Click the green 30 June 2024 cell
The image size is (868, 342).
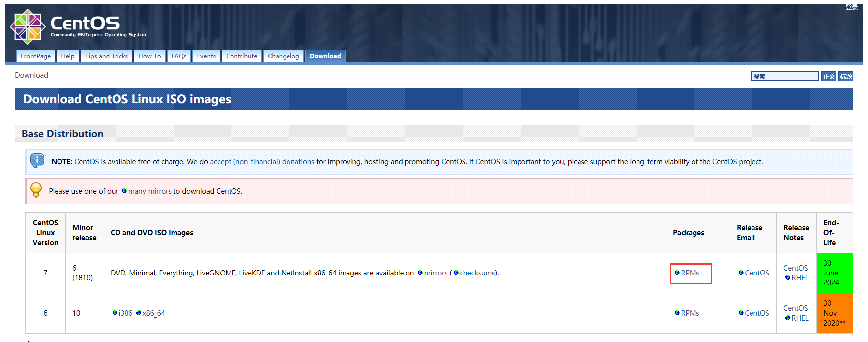click(x=835, y=273)
